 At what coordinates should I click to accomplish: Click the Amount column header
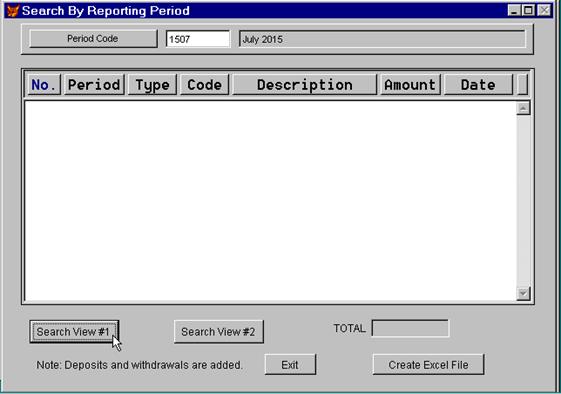pyautogui.click(x=410, y=85)
